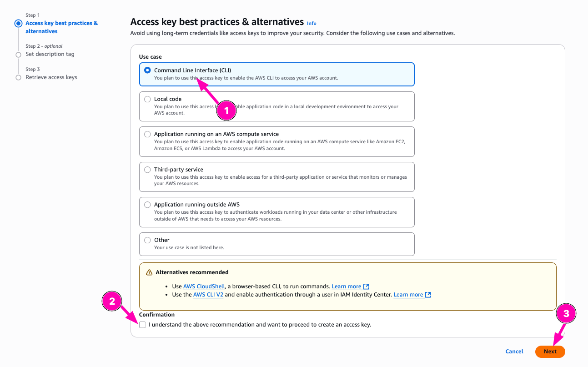
Task: Click Step 3 Retrieve access keys
Action: [x=51, y=77]
